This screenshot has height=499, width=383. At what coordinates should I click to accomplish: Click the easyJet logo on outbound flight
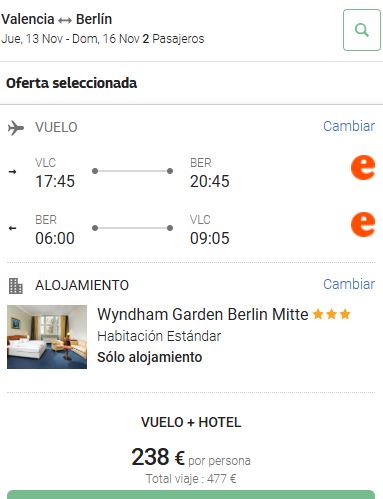[x=363, y=167]
